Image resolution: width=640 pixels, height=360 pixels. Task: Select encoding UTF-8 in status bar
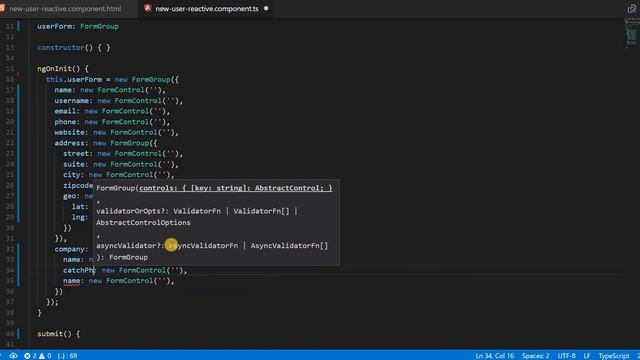pyautogui.click(x=567, y=356)
